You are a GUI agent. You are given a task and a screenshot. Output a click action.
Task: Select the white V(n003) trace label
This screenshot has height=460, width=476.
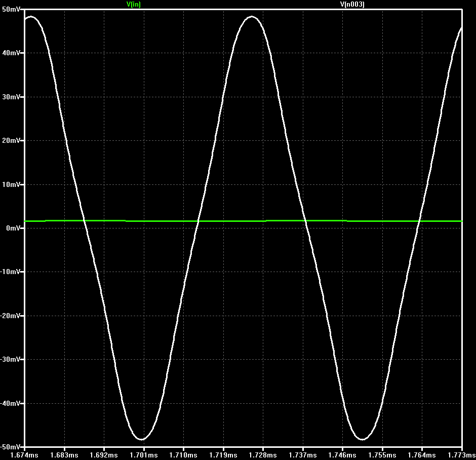[x=352, y=4]
